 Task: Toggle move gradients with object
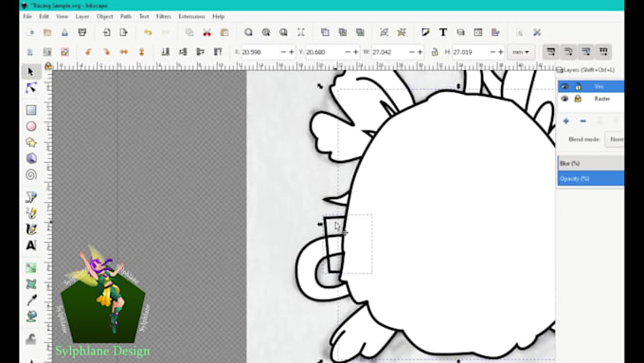point(586,52)
